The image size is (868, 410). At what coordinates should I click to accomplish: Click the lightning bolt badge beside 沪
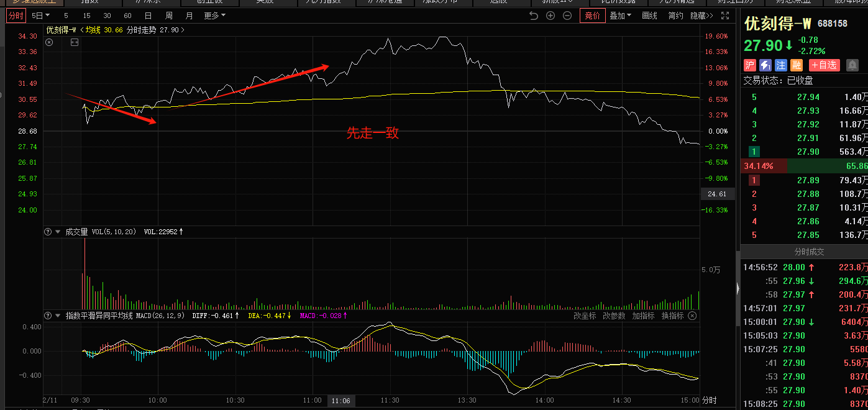pyautogui.click(x=765, y=65)
